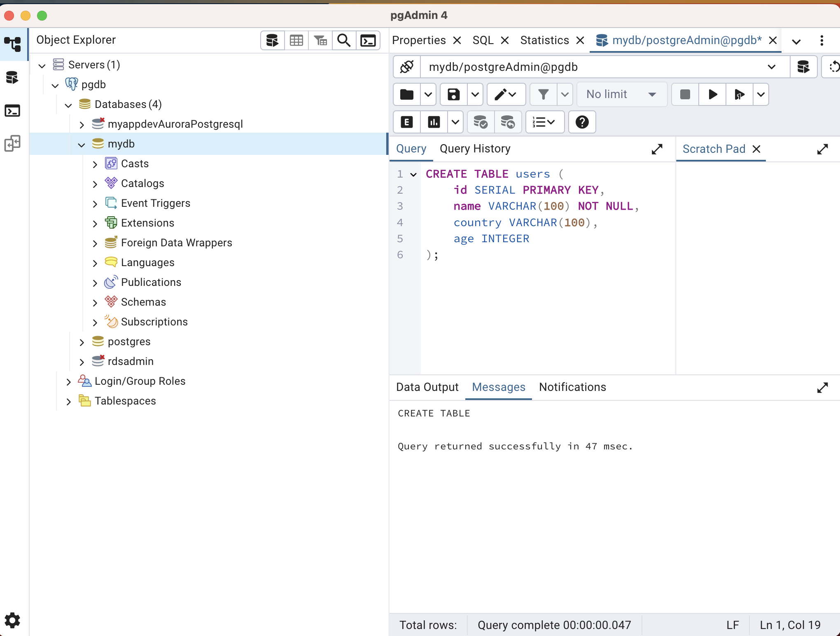Launch PSQL Tool from Object Explorer toolbar

click(x=368, y=40)
